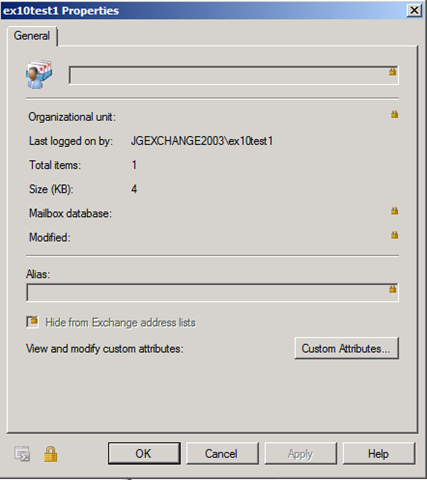Click the ex10test1 Properties title text

click(x=61, y=11)
